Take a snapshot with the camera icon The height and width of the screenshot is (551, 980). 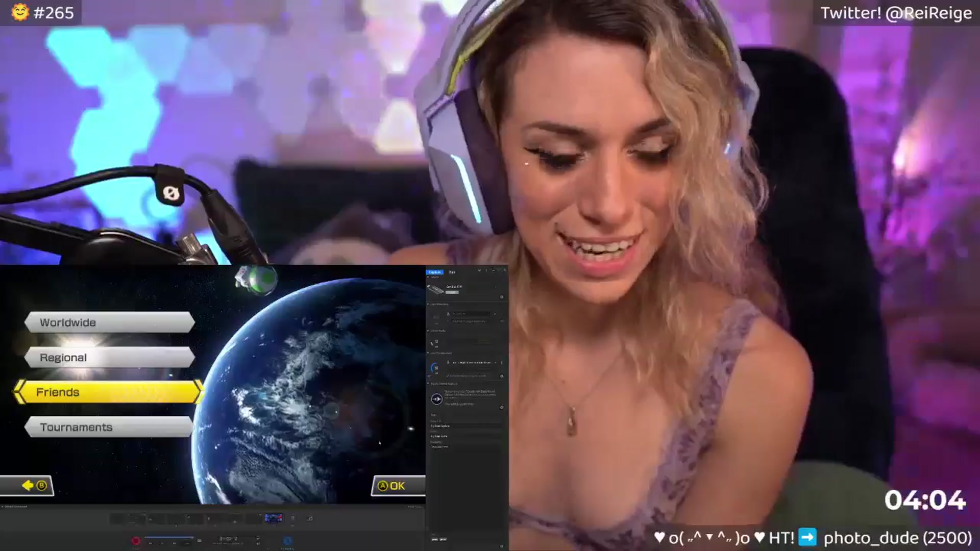(x=200, y=540)
